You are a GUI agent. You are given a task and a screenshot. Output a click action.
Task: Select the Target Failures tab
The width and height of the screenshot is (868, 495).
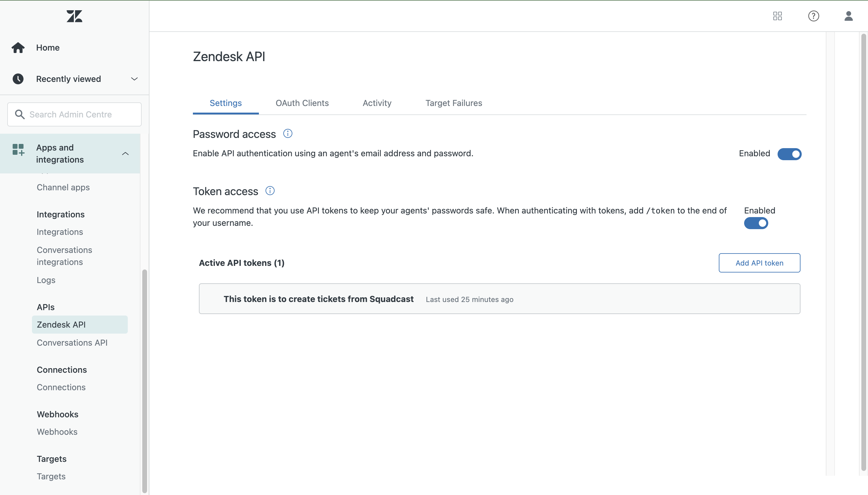[x=454, y=103]
